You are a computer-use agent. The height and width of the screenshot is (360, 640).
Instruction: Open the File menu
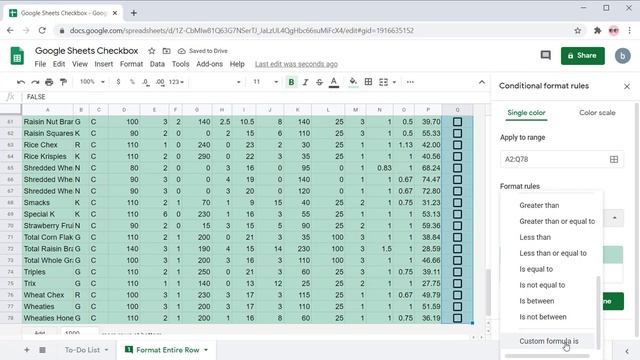pyautogui.click(x=40, y=64)
